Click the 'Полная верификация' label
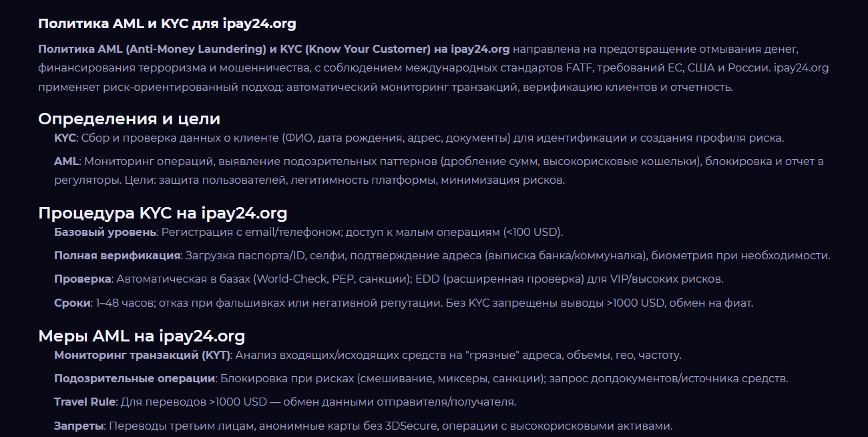This screenshot has width=868, height=437. point(118,256)
